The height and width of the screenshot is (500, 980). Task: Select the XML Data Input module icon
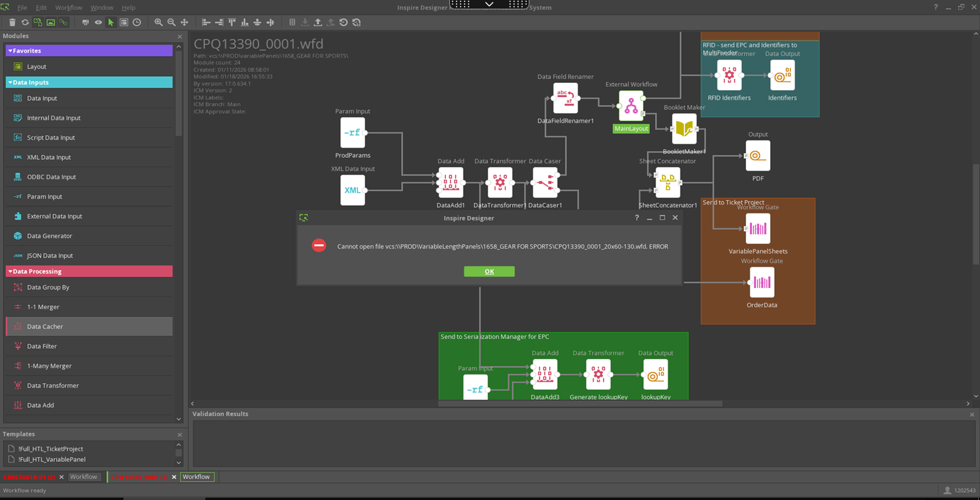352,191
